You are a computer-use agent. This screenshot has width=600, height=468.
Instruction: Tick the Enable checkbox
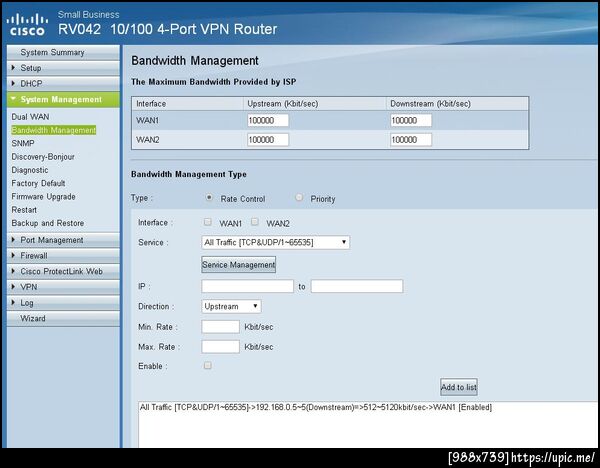(x=208, y=365)
